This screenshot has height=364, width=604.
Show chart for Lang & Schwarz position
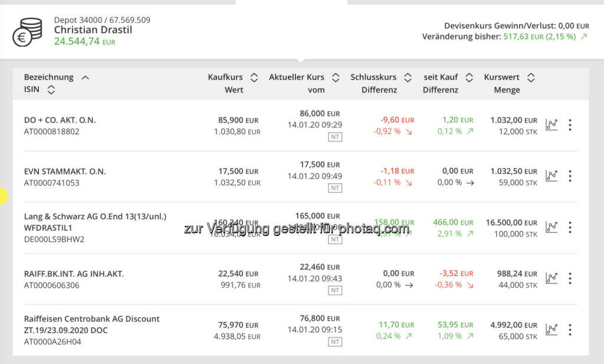(x=552, y=227)
